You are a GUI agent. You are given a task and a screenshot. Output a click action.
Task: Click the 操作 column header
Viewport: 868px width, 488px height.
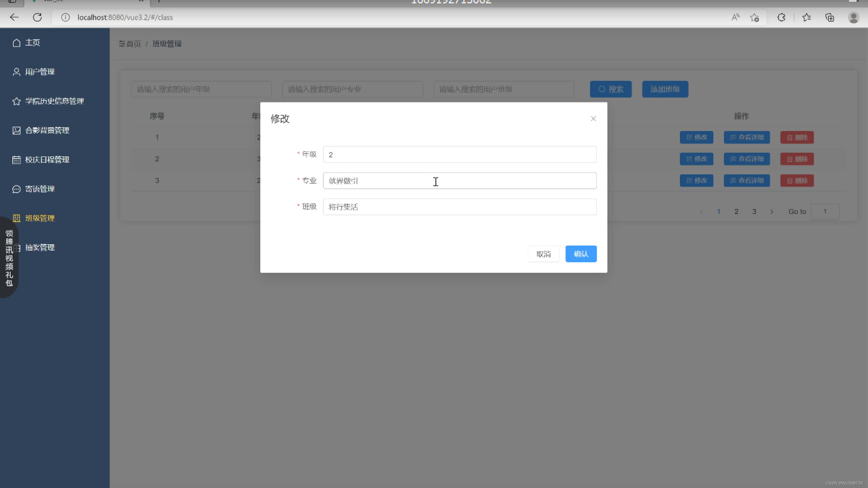click(741, 116)
